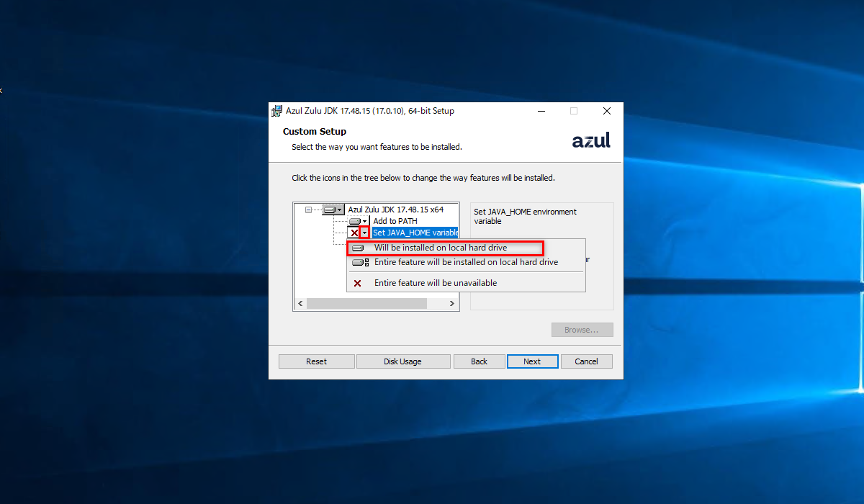Click the installer icon in the title bar
The height and width of the screenshot is (504, 864).
click(276, 111)
